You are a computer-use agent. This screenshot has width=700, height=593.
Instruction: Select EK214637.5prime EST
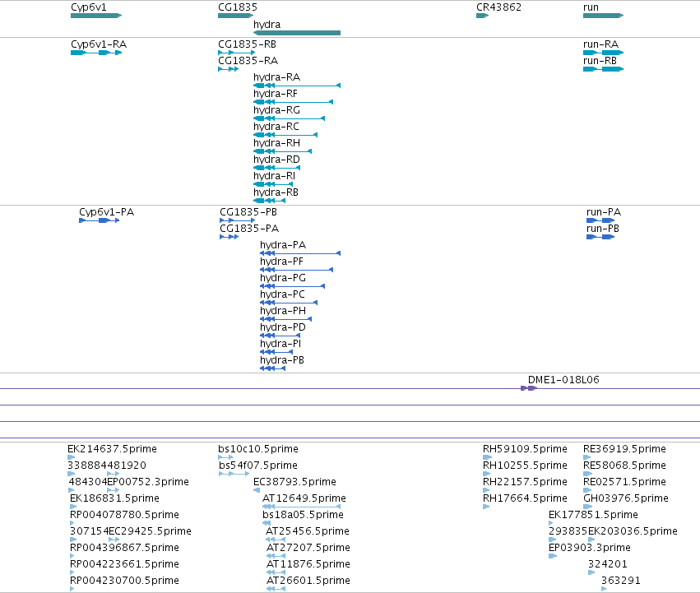coord(72,457)
